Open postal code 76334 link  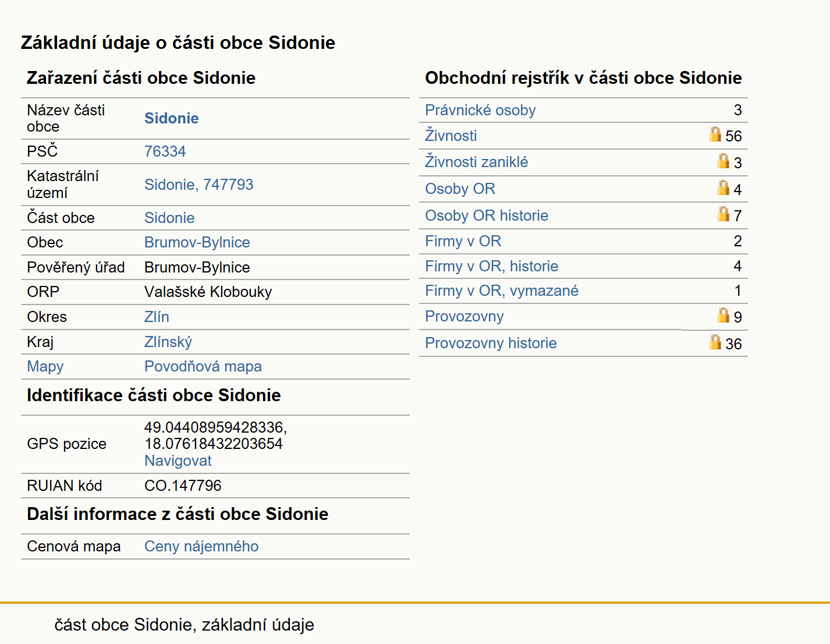(x=165, y=151)
